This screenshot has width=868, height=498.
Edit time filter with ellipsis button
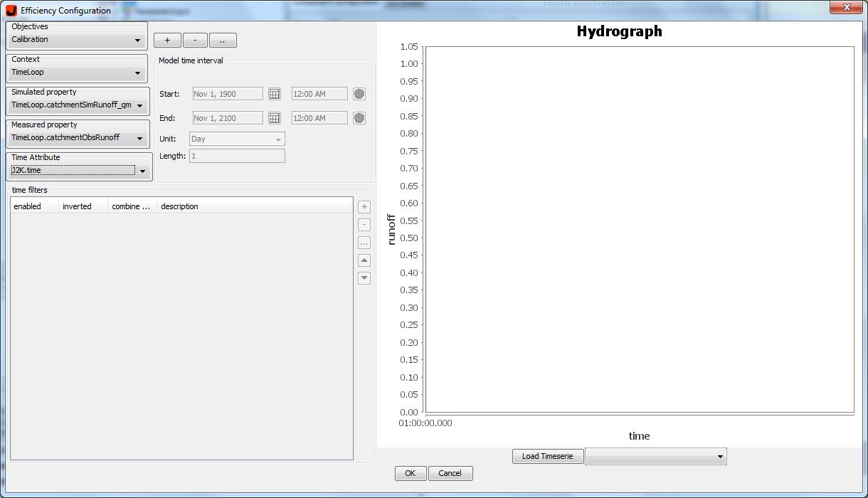(x=364, y=243)
